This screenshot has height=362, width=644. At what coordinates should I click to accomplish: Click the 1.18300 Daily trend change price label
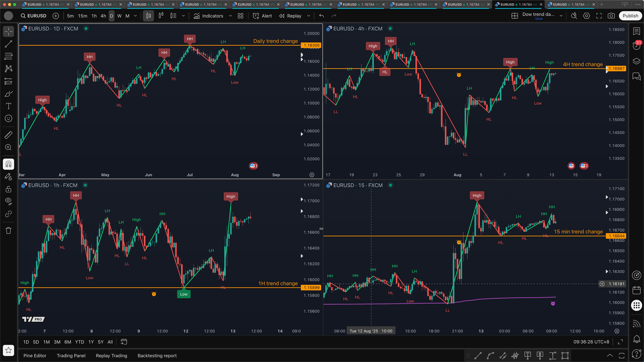(x=311, y=45)
